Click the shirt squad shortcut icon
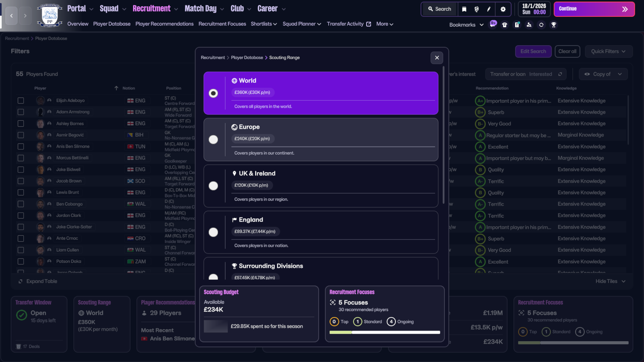The width and height of the screenshot is (644, 362). 505,25
